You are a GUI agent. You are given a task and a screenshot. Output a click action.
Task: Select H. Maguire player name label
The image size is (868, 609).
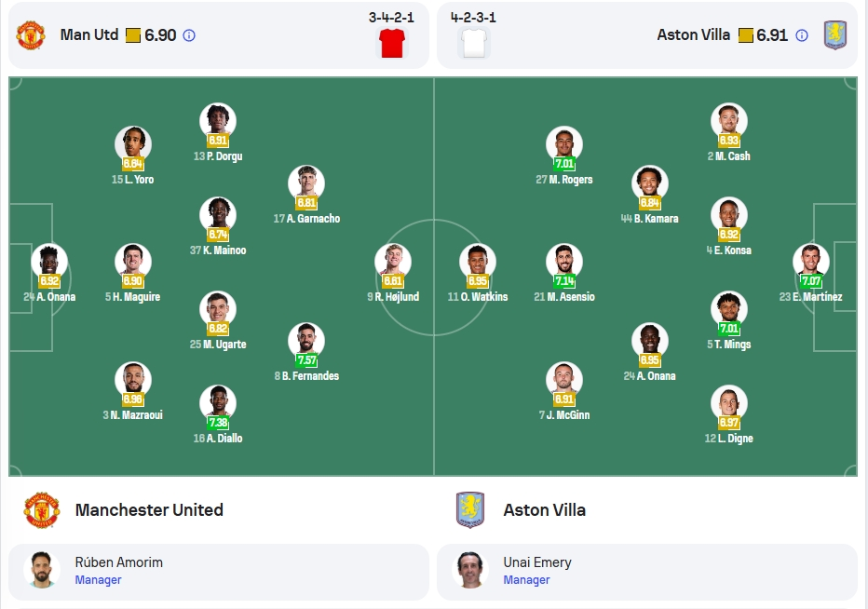[x=133, y=297]
